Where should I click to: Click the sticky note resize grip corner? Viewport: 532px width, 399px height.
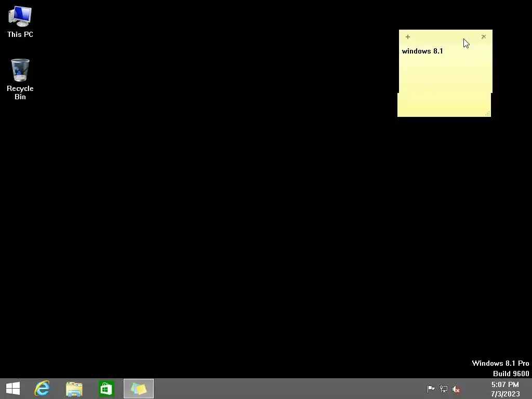point(488,114)
